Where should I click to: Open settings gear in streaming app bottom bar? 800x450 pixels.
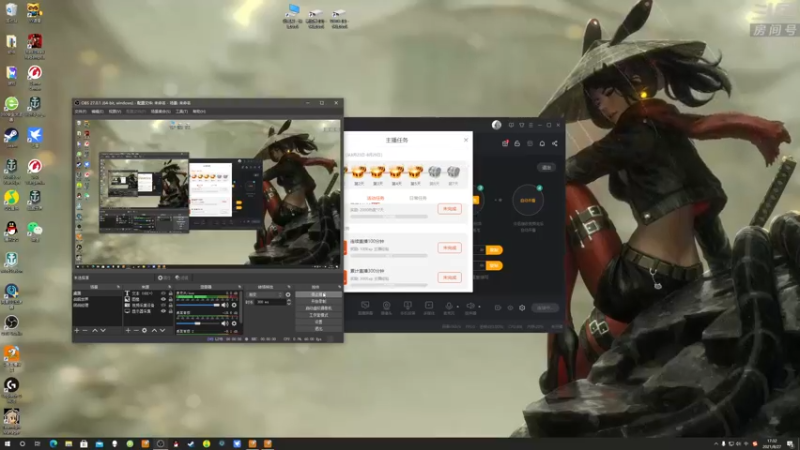(522, 308)
